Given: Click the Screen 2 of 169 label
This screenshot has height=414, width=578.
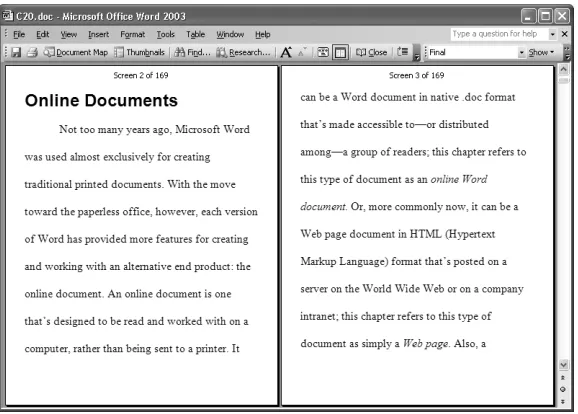Looking at the screenshot, I should (x=141, y=75).
